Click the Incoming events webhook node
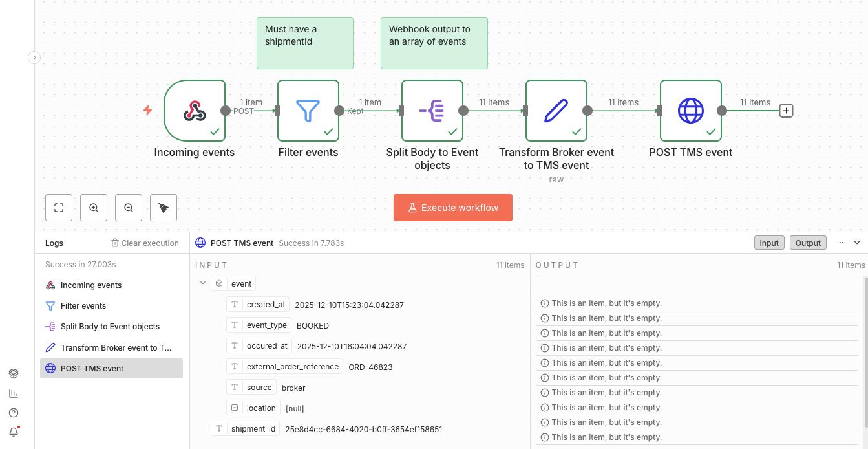868x449 pixels. point(194,110)
